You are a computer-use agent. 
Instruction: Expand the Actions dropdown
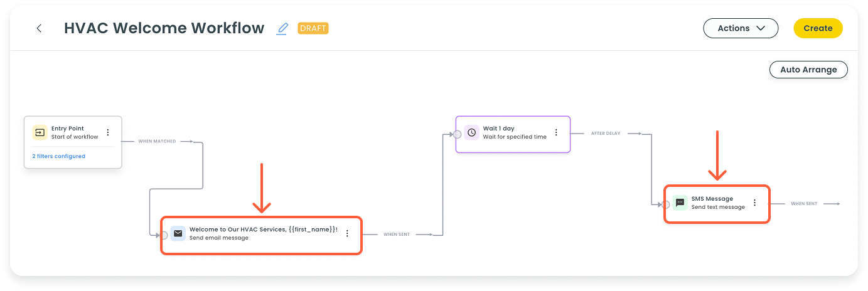click(741, 28)
